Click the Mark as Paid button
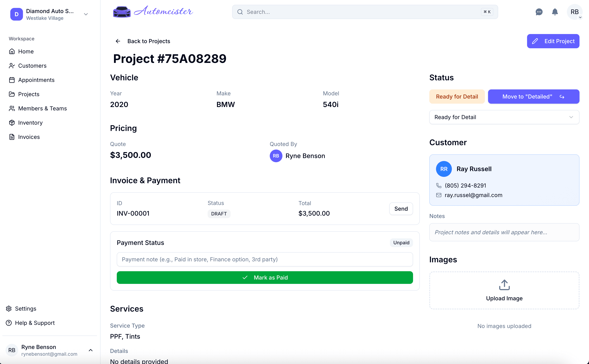The image size is (589, 364). tap(265, 277)
